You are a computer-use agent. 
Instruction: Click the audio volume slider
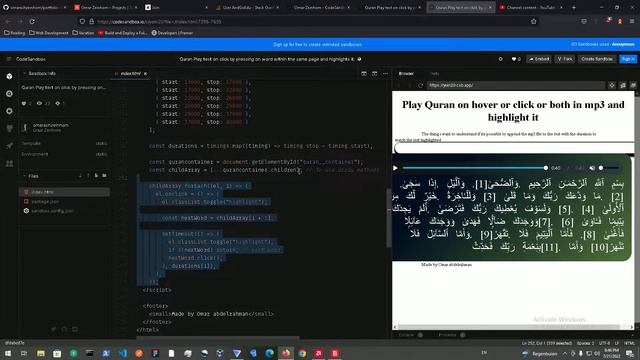click(x=609, y=168)
